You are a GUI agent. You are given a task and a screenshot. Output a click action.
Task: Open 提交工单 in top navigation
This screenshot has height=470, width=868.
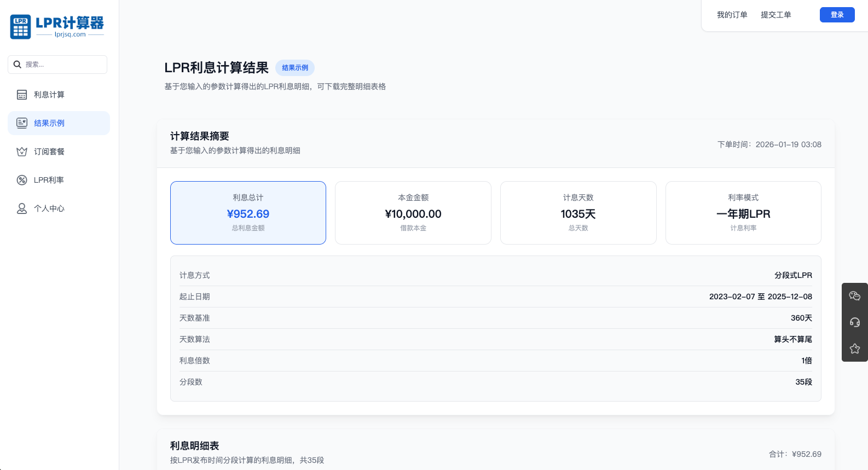(x=776, y=15)
